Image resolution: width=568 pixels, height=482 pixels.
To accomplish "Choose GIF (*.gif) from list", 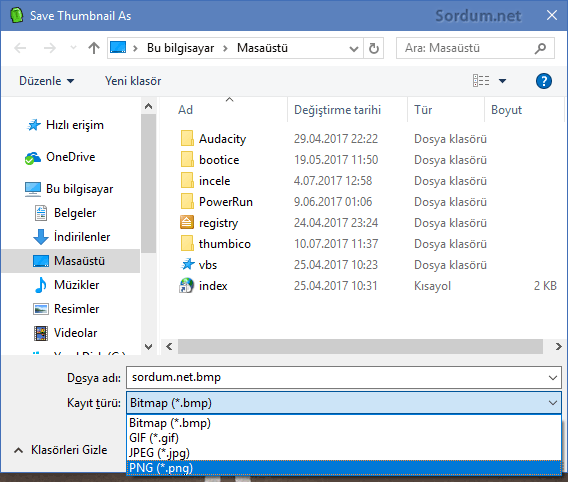I will pos(344,438).
